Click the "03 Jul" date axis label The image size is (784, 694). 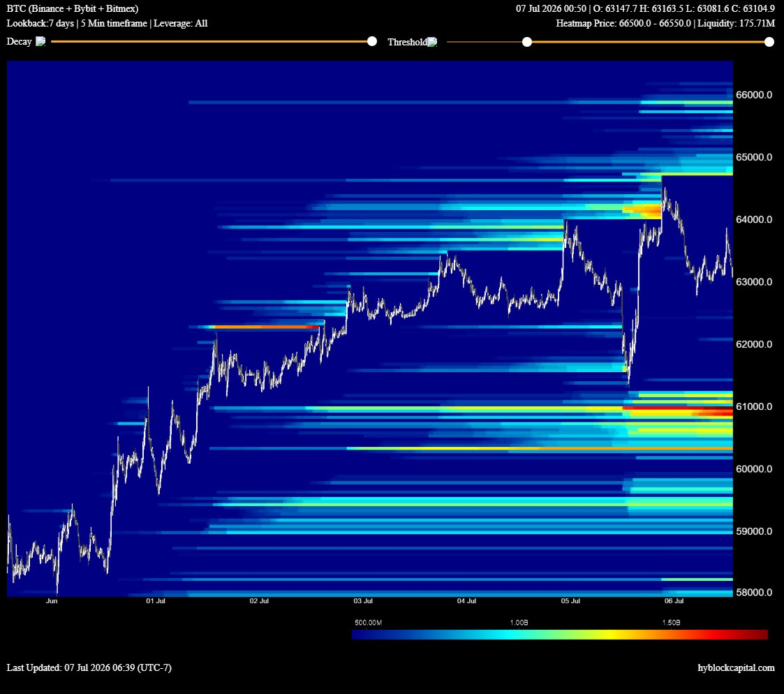(x=363, y=601)
